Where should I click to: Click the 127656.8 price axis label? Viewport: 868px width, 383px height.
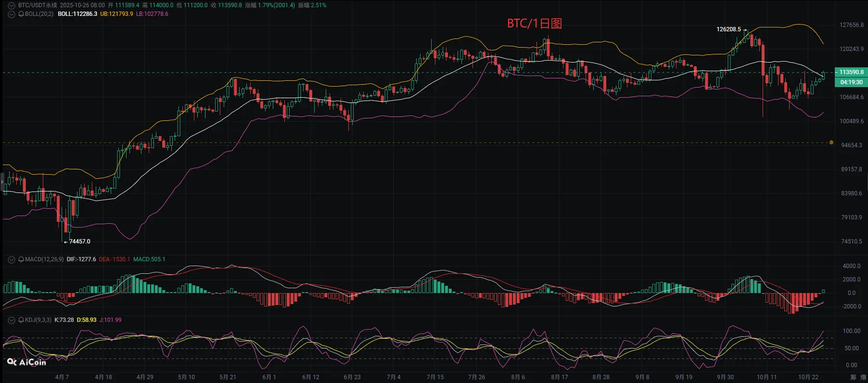click(x=852, y=25)
